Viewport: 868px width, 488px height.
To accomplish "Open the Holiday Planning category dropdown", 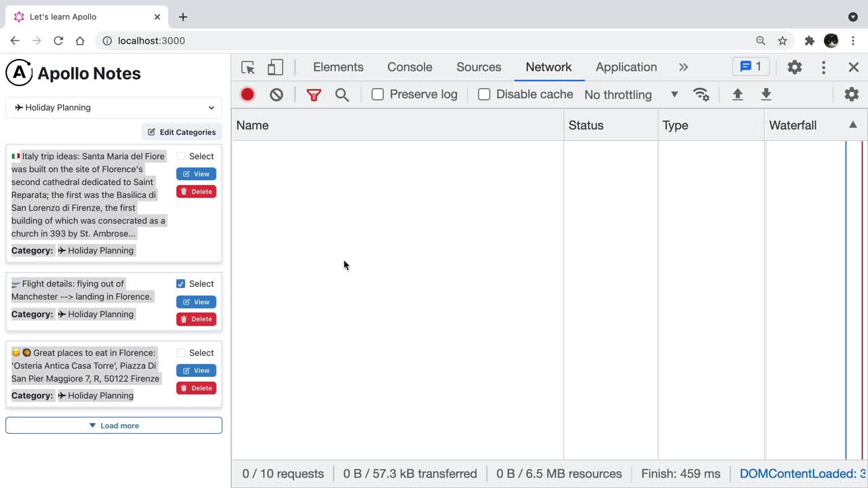I will point(114,107).
